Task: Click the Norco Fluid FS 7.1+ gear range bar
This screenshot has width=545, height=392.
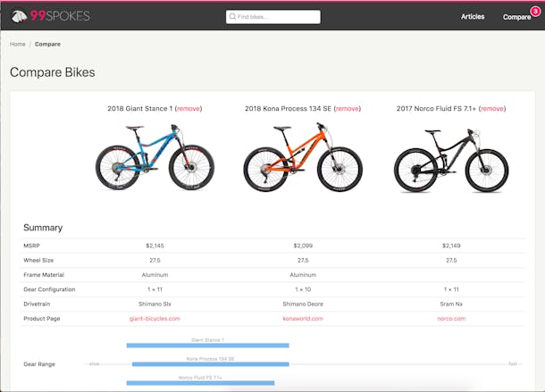Action: click(x=200, y=382)
